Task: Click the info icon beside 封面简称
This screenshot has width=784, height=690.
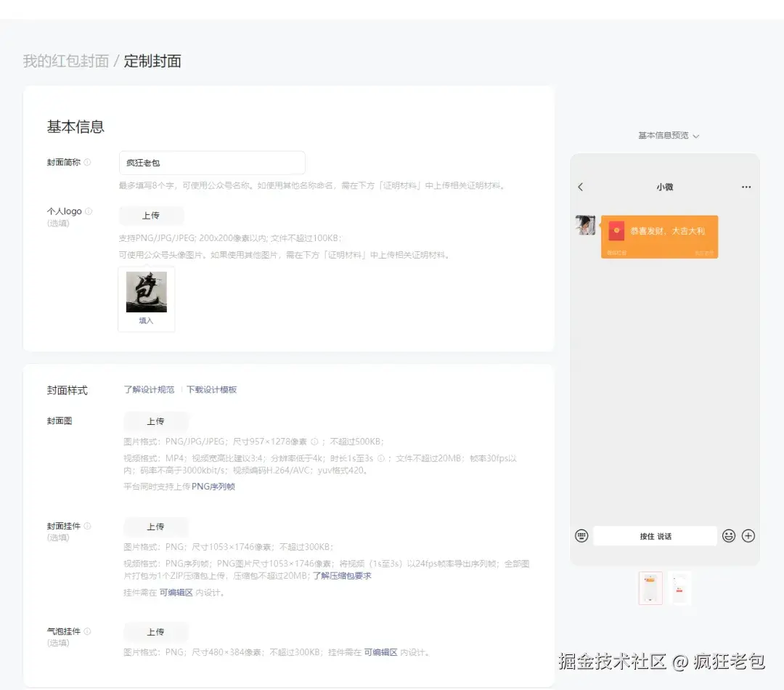Action: pyautogui.click(x=89, y=161)
